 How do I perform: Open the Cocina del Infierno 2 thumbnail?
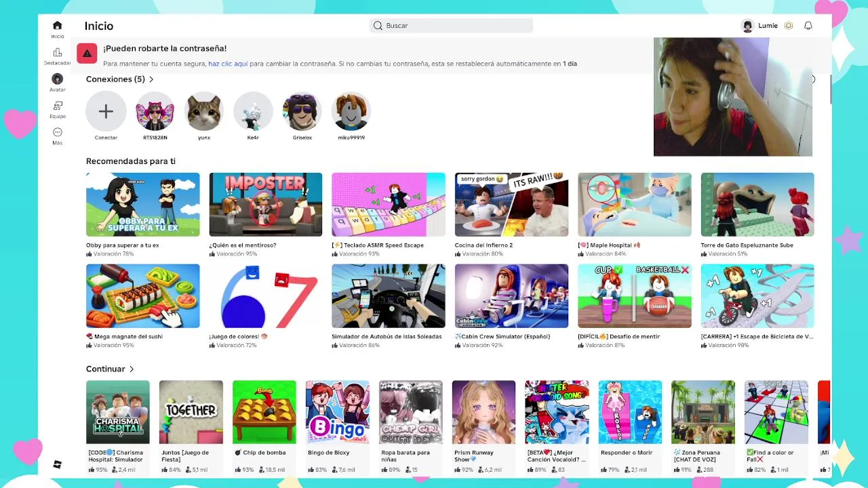pos(511,205)
